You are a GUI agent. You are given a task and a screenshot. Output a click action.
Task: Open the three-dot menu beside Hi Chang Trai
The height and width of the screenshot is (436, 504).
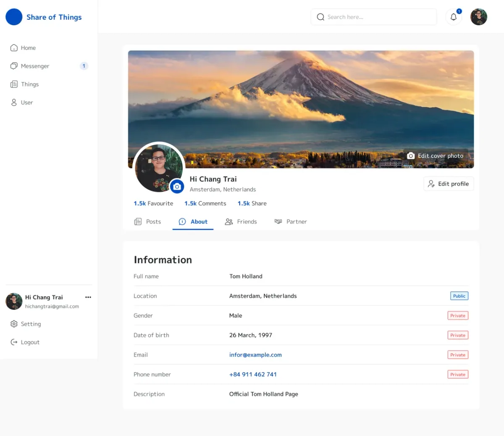coord(88,297)
